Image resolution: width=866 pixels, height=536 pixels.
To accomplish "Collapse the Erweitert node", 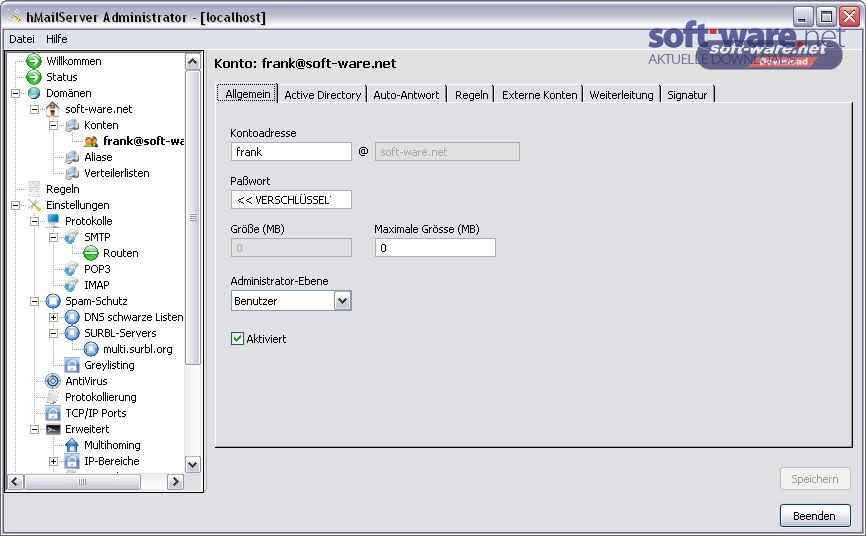I will click(x=34, y=429).
